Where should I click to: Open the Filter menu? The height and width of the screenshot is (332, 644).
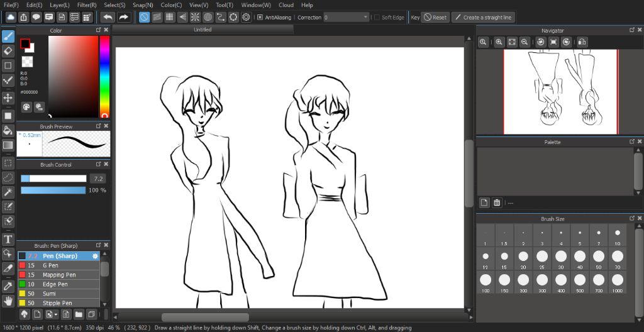tap(87, 5)
